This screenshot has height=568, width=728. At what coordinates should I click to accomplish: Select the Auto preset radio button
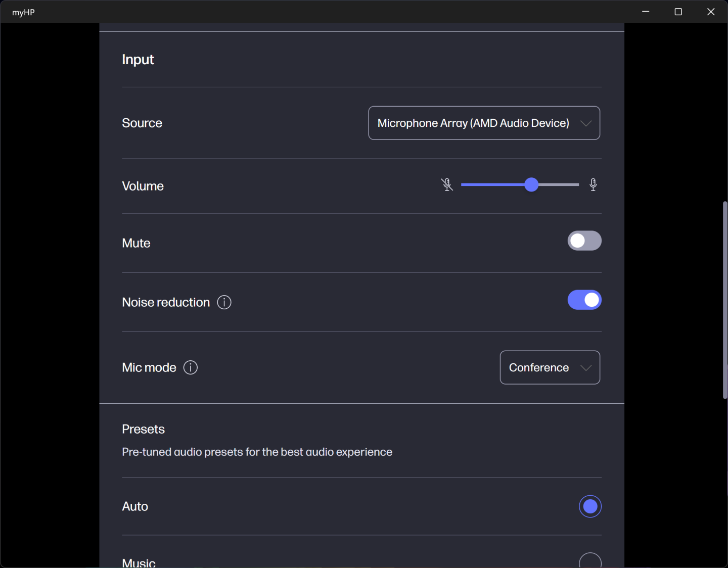590,506
